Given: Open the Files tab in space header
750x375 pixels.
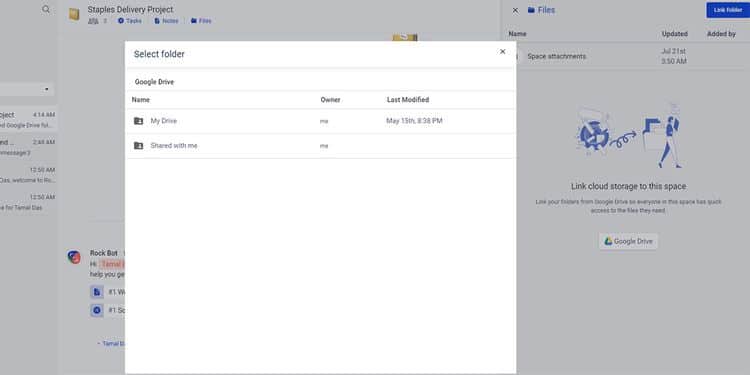Looking at the screenshot, I should (x=201, y=21).
